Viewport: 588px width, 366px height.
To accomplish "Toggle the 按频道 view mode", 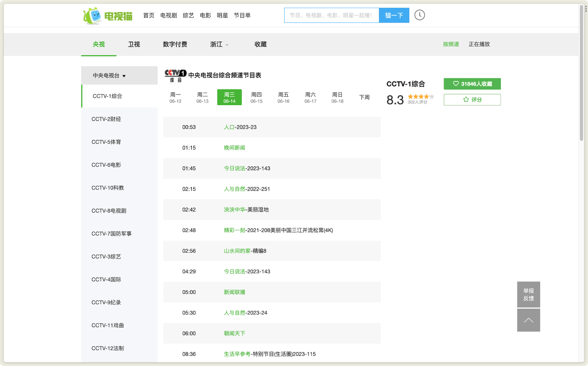I will (451, 44).
